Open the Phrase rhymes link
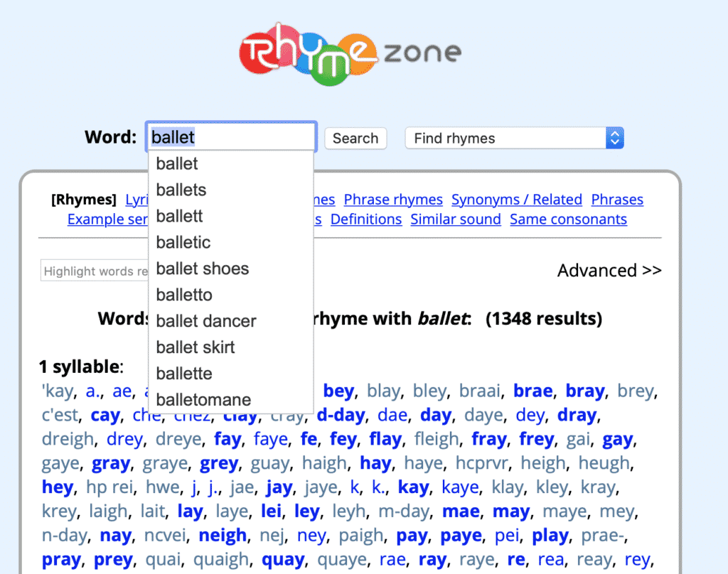Screen dimensions: 728x574 coord(393,200)
